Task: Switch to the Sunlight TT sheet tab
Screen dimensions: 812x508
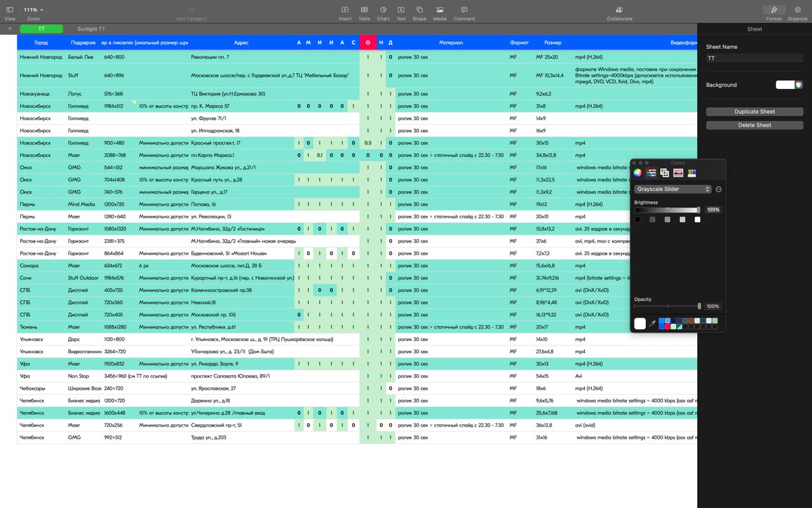Action: coord(91,29)
